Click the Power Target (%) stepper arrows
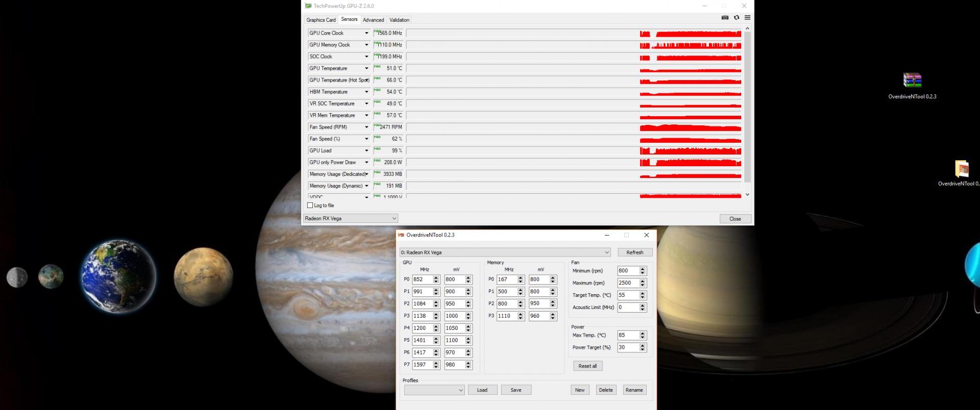Screen dimensions: 980x410 [643, 348]
